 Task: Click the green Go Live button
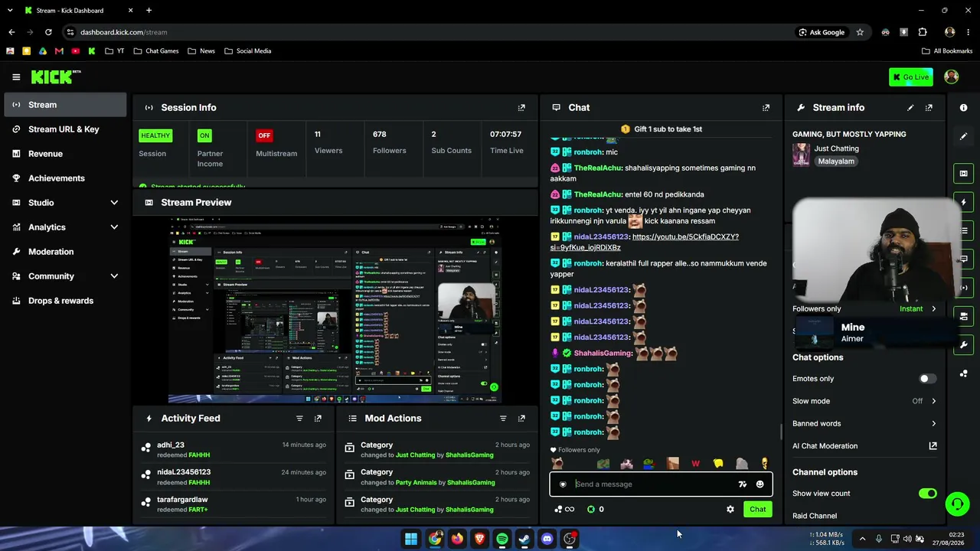(x=911, y=77)
